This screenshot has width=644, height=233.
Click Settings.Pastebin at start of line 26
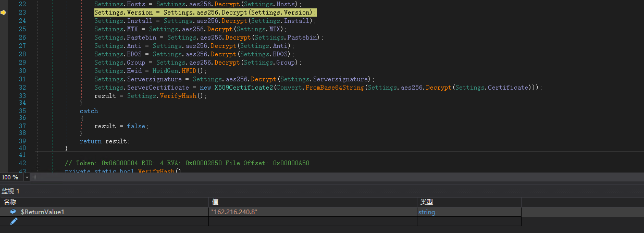(x=127, y=38)
